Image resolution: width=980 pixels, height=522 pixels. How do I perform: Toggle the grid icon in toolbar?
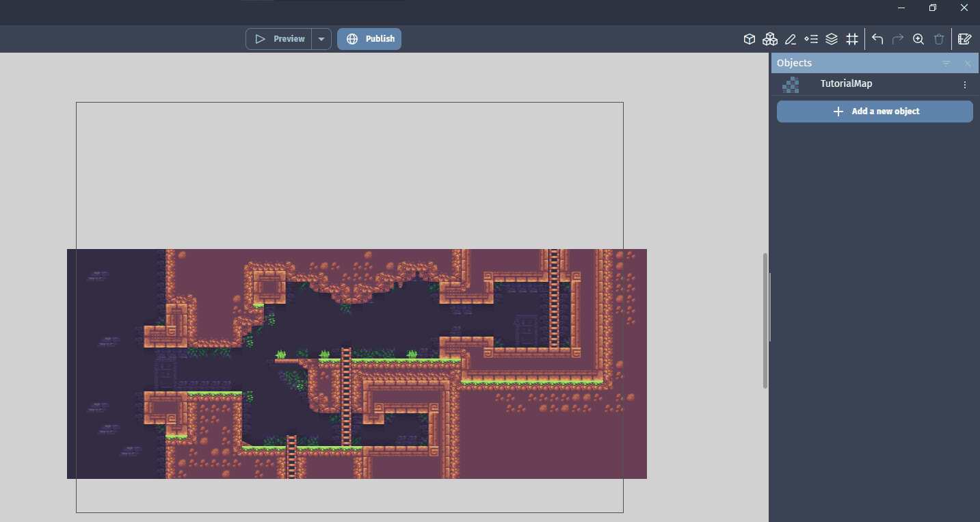852,39
